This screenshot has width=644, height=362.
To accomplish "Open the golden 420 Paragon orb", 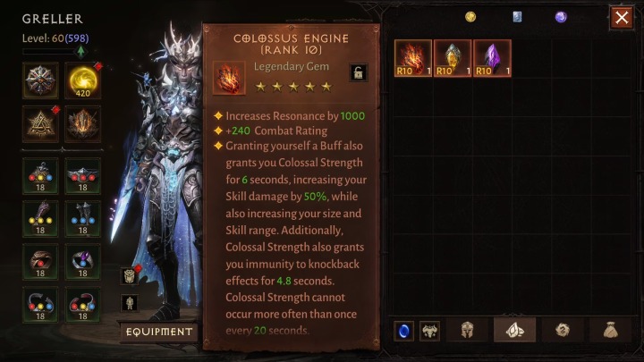I will pyautogui.click(x=82, y=80).
